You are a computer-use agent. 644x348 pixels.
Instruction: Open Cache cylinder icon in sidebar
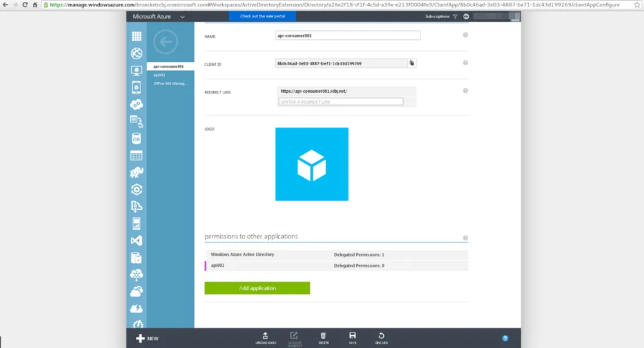tap(137, 258)
